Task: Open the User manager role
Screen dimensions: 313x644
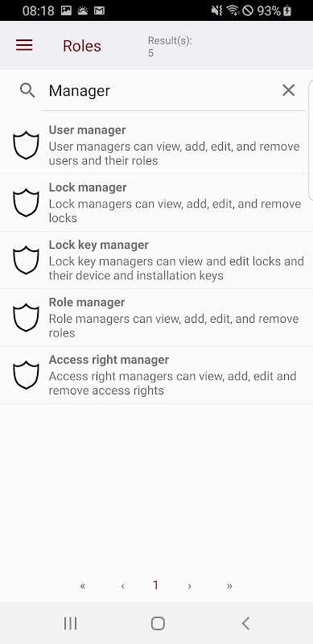Action: coord(156,146)
